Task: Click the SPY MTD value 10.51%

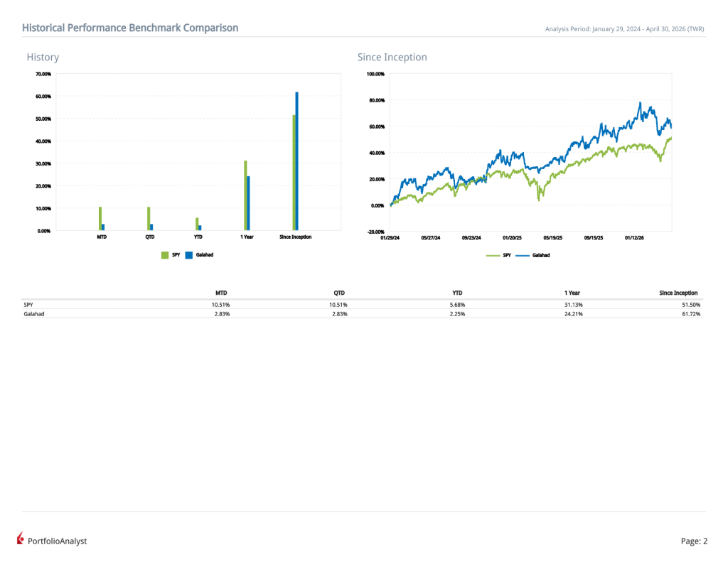Action: pyautogui.click(x=220, y=305)
